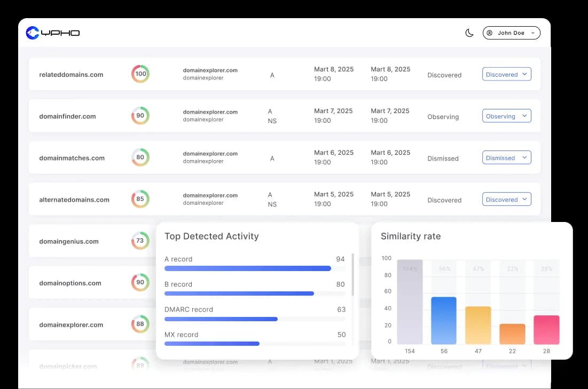Click score gauge 85 for alternatedomains.com

click(140, 199)
